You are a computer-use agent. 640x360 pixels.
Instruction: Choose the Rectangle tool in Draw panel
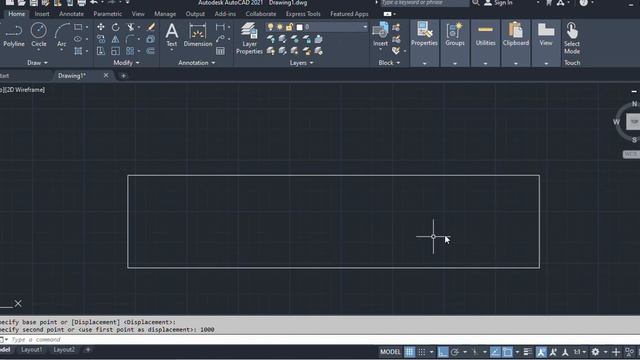78,27
